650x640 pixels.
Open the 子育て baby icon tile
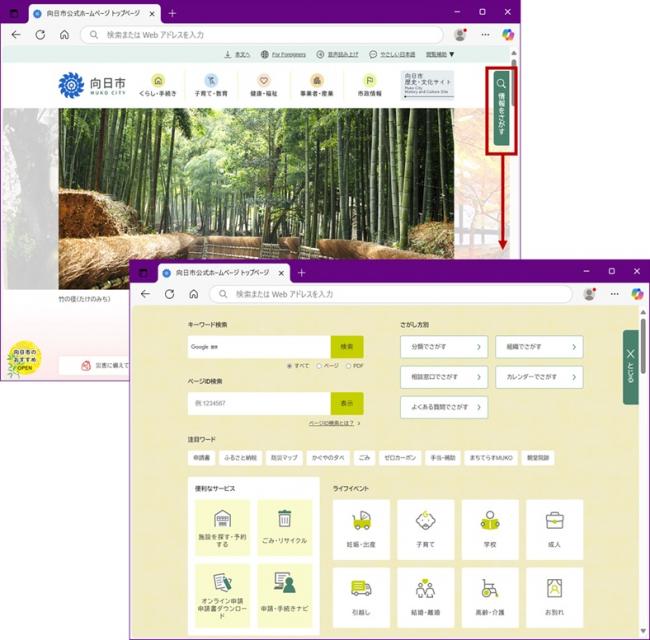point(425,521)
